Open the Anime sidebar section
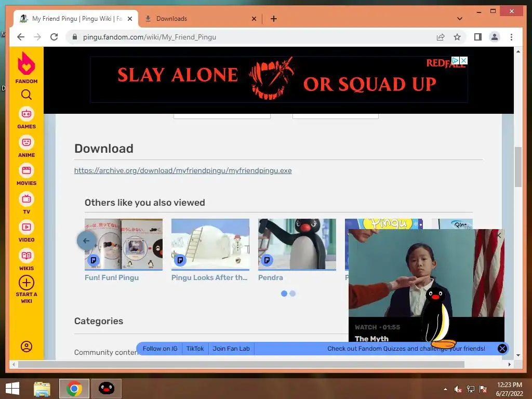Viewport: 532px width, 399px height. pyautogui.click(x=26, y=147)
